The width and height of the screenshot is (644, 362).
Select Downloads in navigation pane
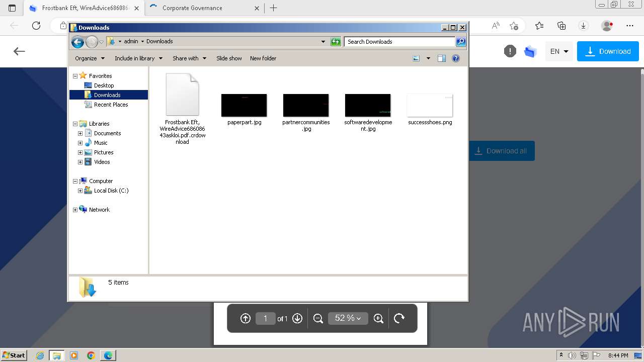(108, 95)
